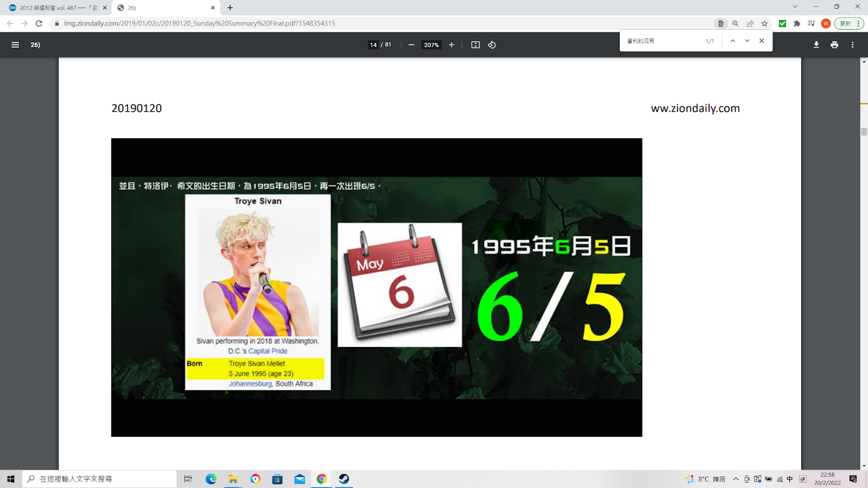Screen dimensions: 868x488
Task: Click the 20190120 date header text
Action: pyautogui.click(x=137, y=108)
